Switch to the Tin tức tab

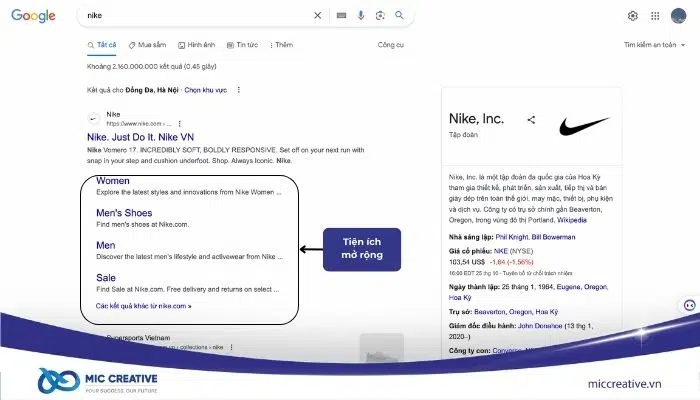tap(242, 45)
